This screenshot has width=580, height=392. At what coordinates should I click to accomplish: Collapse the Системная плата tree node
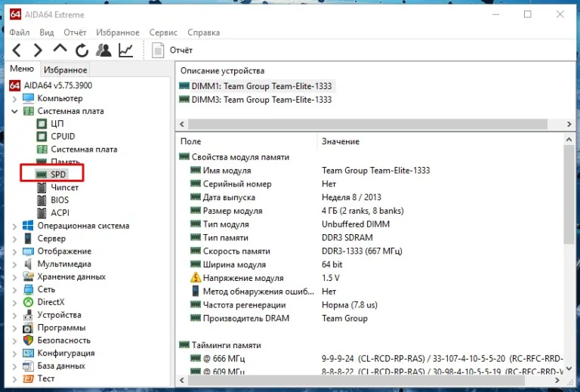(14, 111)
